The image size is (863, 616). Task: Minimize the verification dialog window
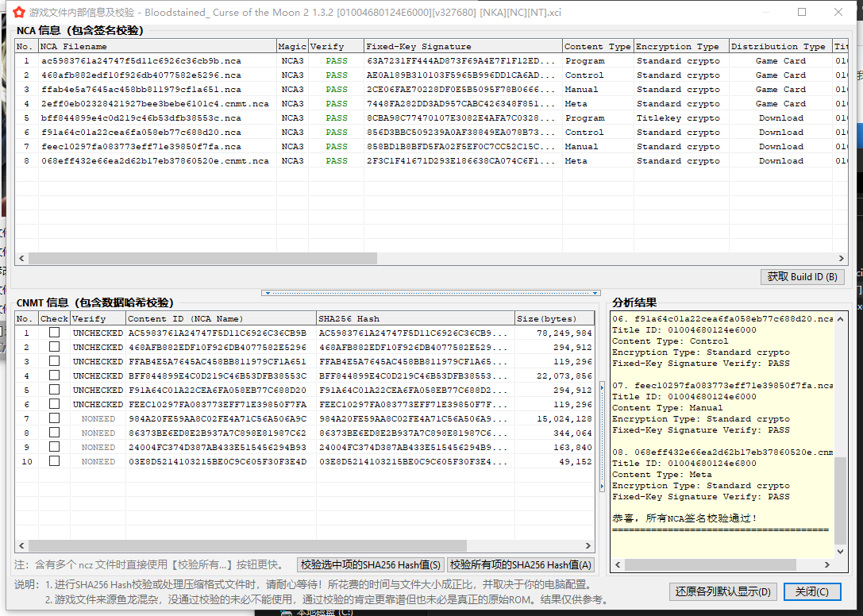[765, 13]
